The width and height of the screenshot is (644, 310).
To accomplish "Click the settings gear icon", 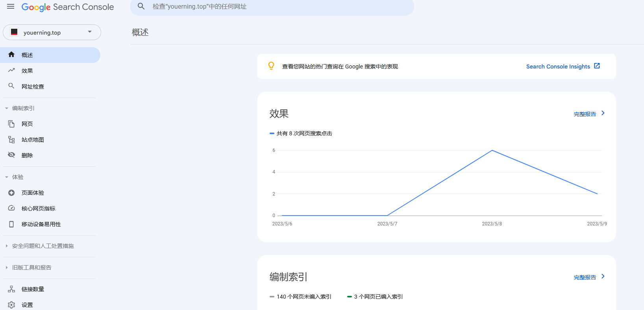I will pyautogui.click(x=11, y=305).
